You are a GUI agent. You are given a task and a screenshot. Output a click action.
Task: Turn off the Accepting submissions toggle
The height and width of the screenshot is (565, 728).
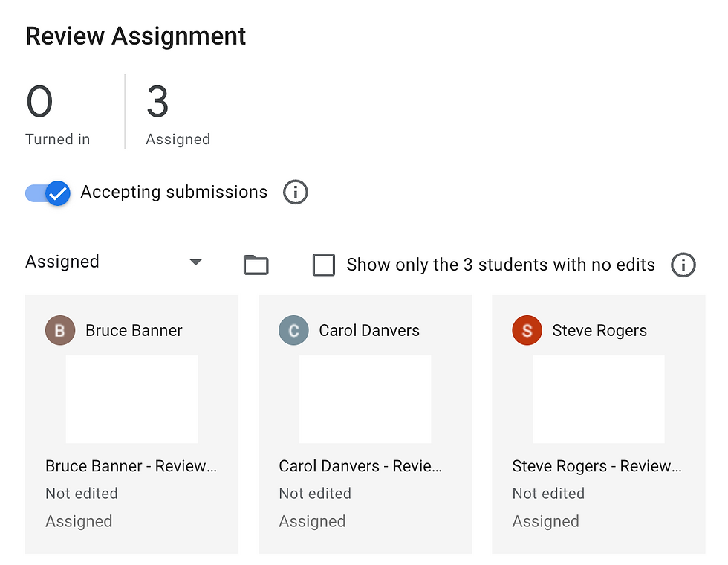click(48, 193)
